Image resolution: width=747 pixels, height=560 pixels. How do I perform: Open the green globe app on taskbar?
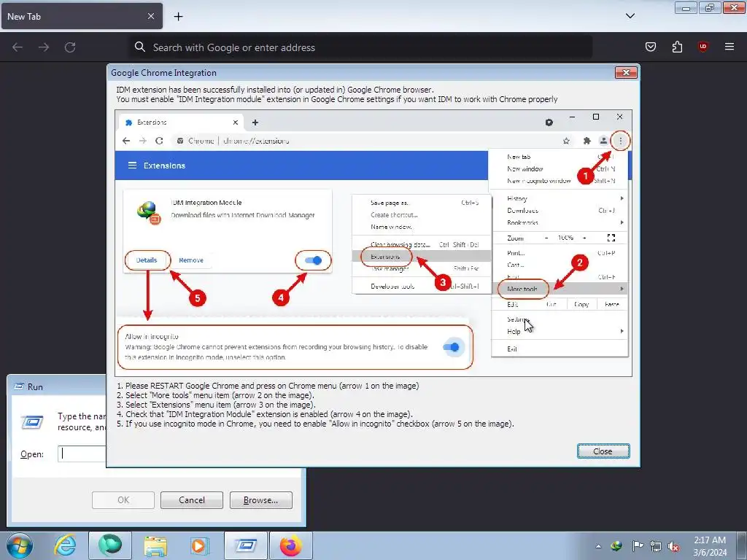[x=110, y=545]
